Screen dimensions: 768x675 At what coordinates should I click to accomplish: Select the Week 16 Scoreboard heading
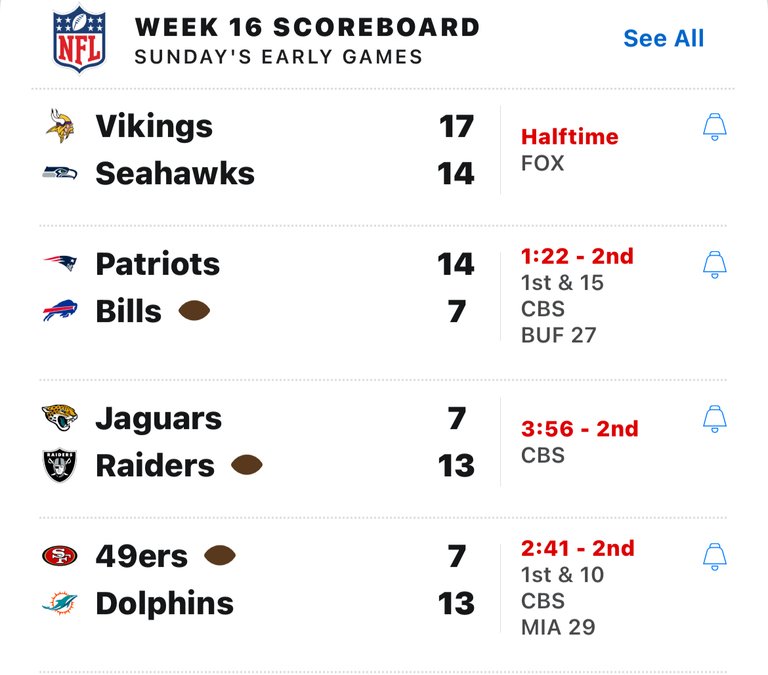(x=307, y=27)
